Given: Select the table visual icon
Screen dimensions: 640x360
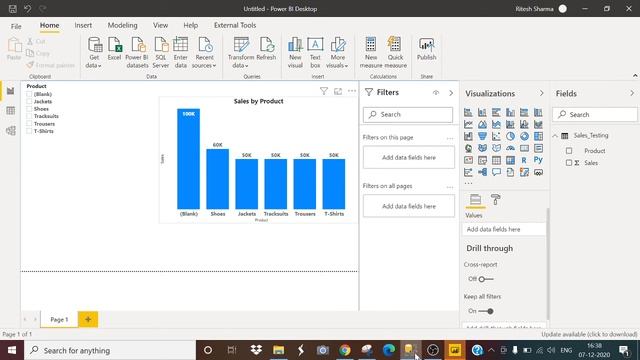Looking at the screenshot, I should 496,160.
